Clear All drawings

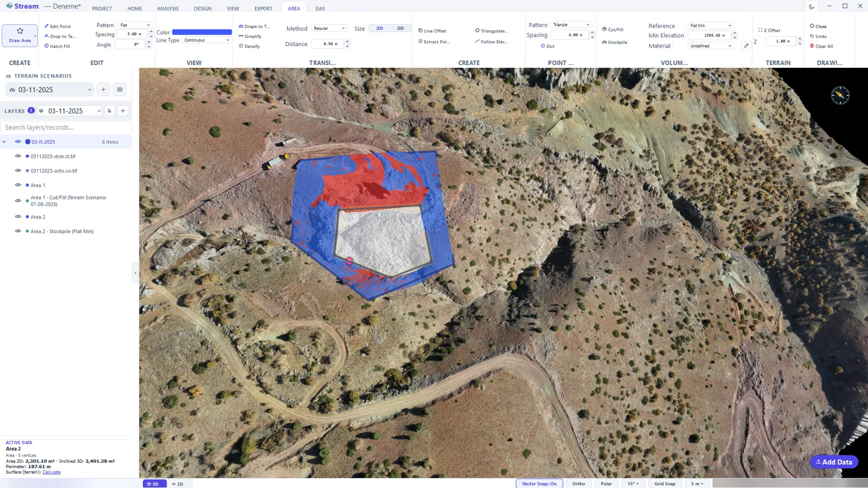tap(821, 46)
